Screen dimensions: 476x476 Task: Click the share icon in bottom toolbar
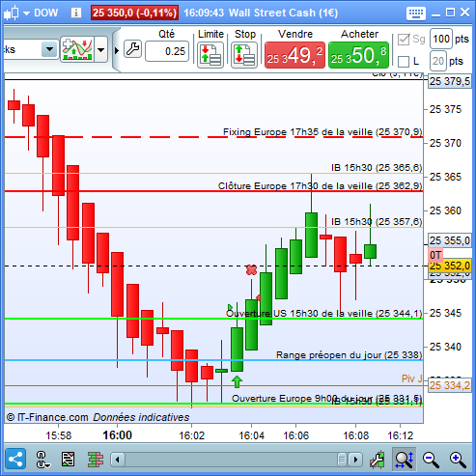[x=15, y=459]
